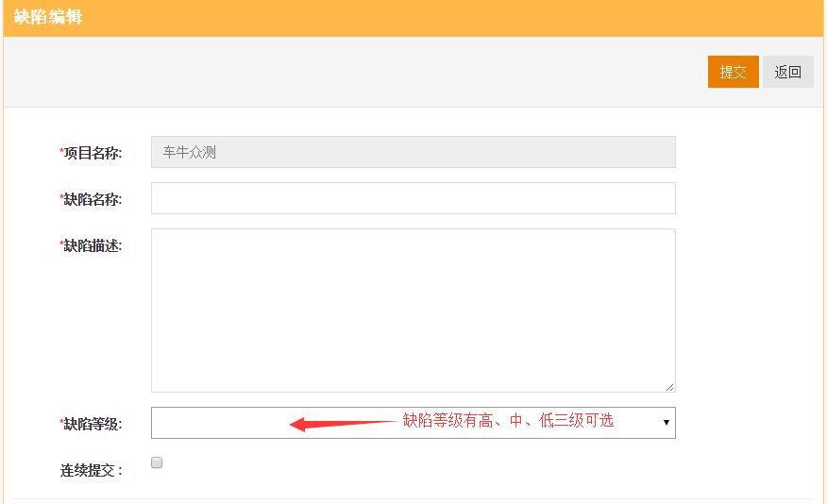827x504 pixels.
Task: Click the 缺陷名称 field label
Action: [91, 199]
